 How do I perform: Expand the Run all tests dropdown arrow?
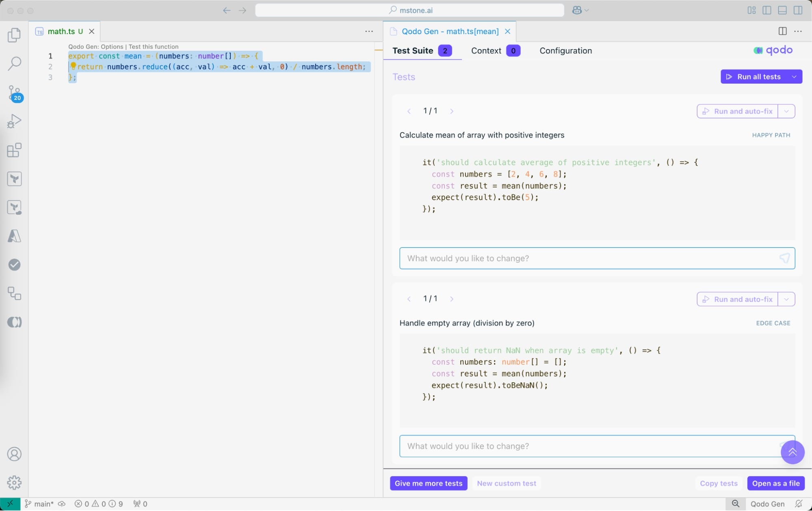(794, 77)
